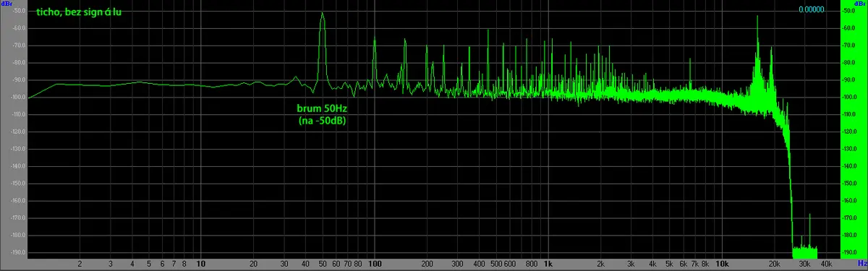Image resolution: width=868 pixels, height=271 pixels.
Task: Click the 30k tick label on frequency axis
Action: 804,264
